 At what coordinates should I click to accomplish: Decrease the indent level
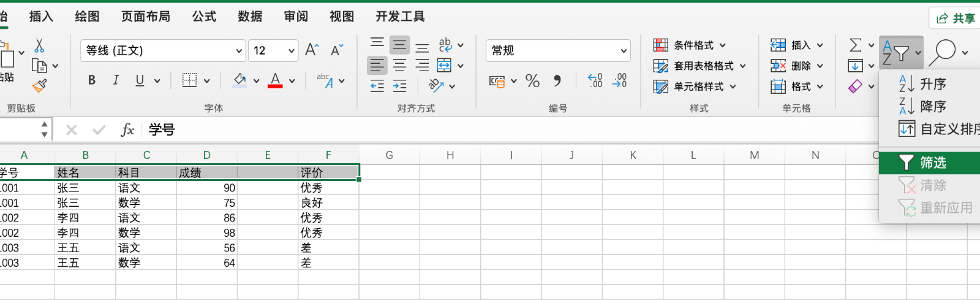[x=377, y=86]
